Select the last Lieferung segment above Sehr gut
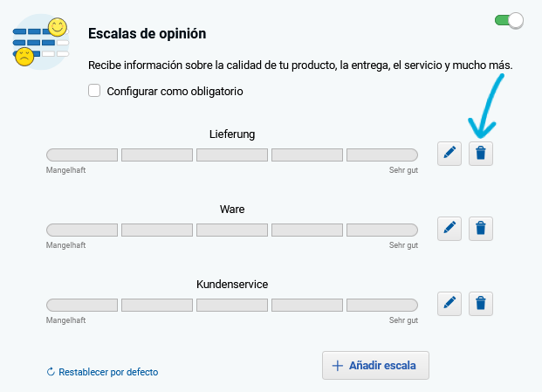The height and width of the screenshot is (392, 542). point(382,155)
